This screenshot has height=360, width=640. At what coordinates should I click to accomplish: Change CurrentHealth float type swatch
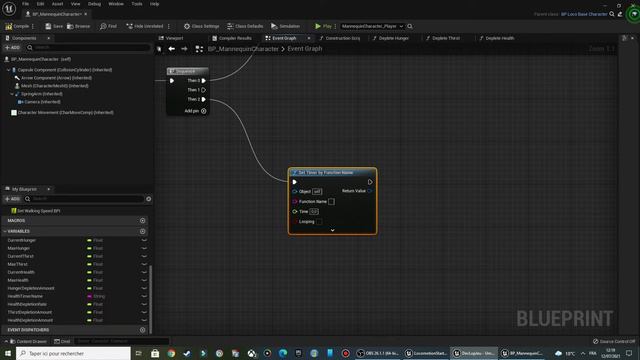pos(89,272)
